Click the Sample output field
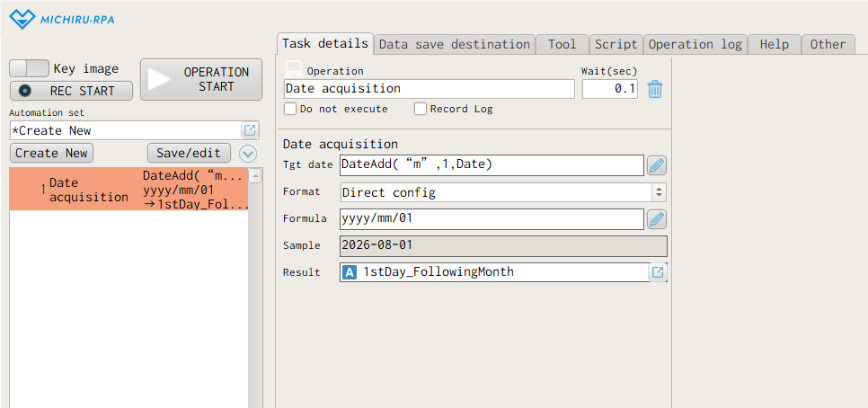Screen dimensions: 868x408 [x=503, y=246]
